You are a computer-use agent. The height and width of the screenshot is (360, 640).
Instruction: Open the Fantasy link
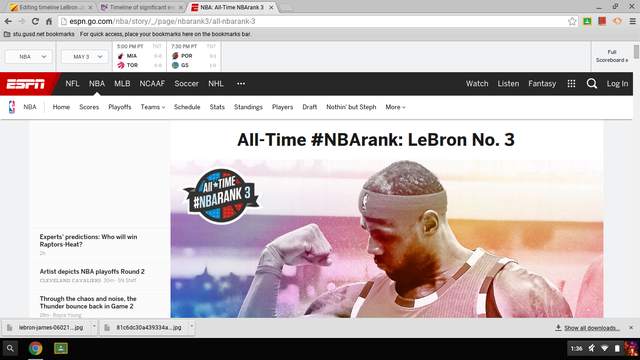click(x=542, y=84)
